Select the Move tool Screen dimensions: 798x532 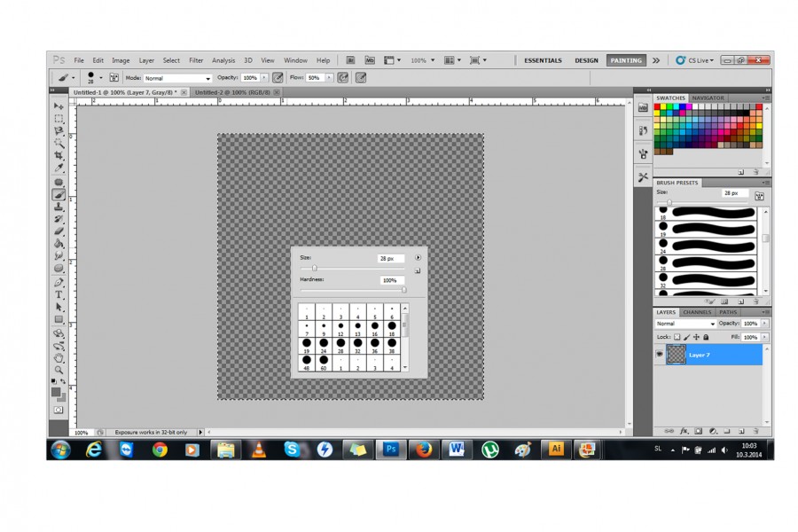tap(59, 106)
